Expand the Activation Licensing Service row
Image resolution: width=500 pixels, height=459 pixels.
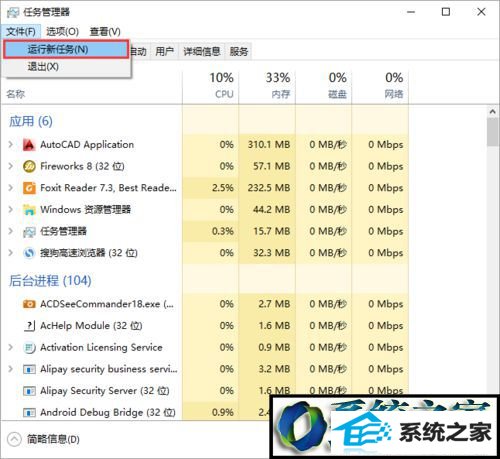click(11, 347)
